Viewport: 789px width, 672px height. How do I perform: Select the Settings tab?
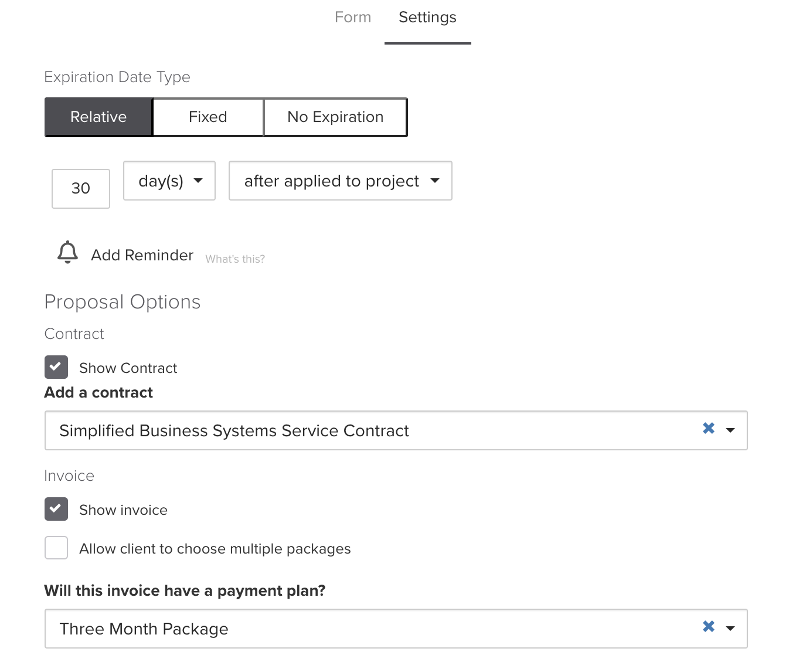427,18
